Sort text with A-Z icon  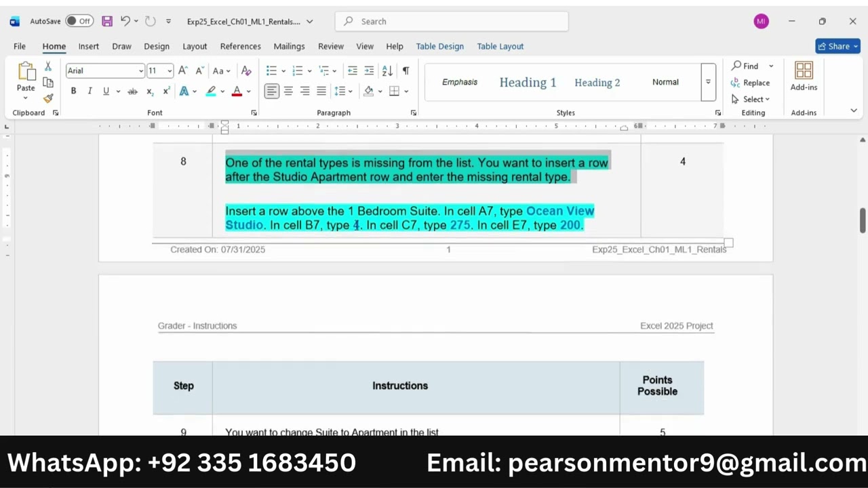tap(387, 70)
